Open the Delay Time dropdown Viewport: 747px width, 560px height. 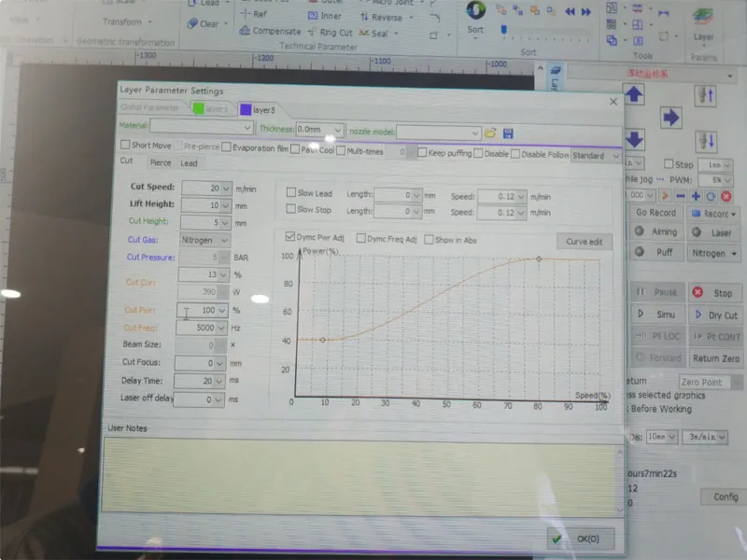coord(218,381)
